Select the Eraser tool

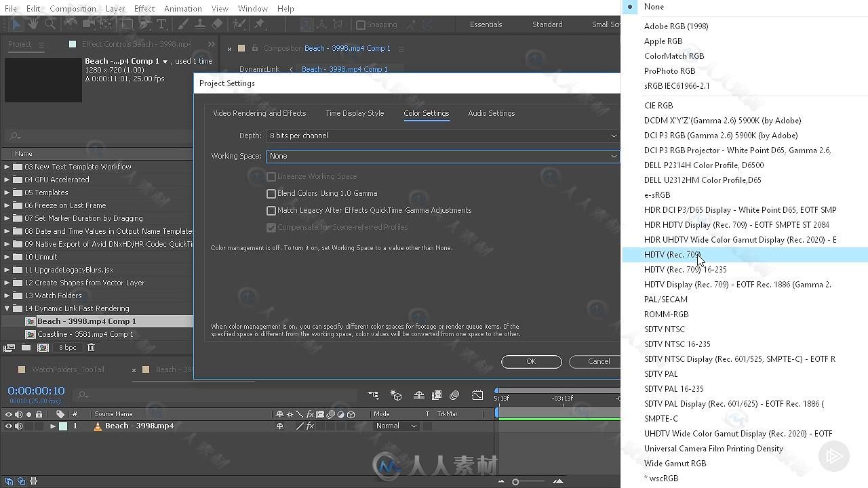217,24
